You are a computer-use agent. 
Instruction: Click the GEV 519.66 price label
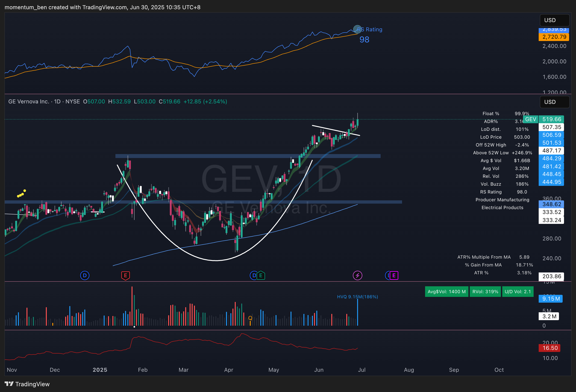tap(551, 119)
